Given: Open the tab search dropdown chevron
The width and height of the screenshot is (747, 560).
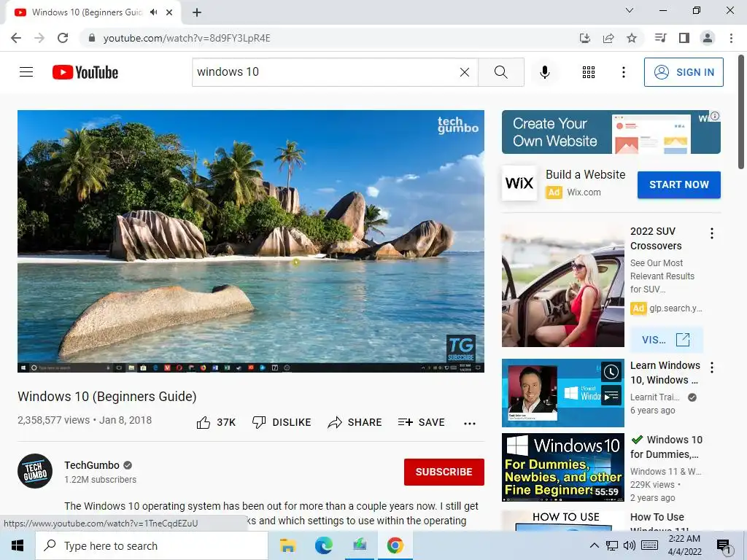Looking at the screenshot, I should (x=629, y=10).
